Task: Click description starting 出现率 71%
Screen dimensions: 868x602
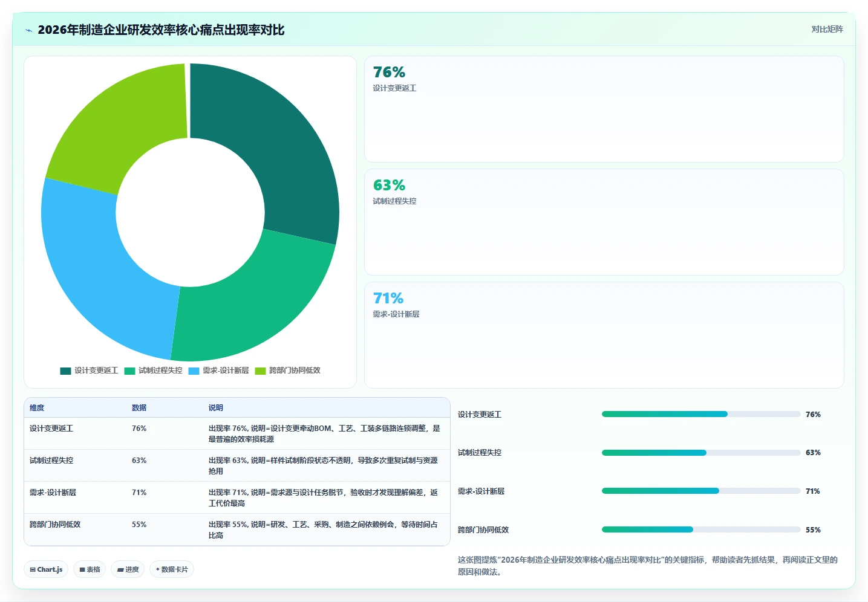Action: point(324,498)
